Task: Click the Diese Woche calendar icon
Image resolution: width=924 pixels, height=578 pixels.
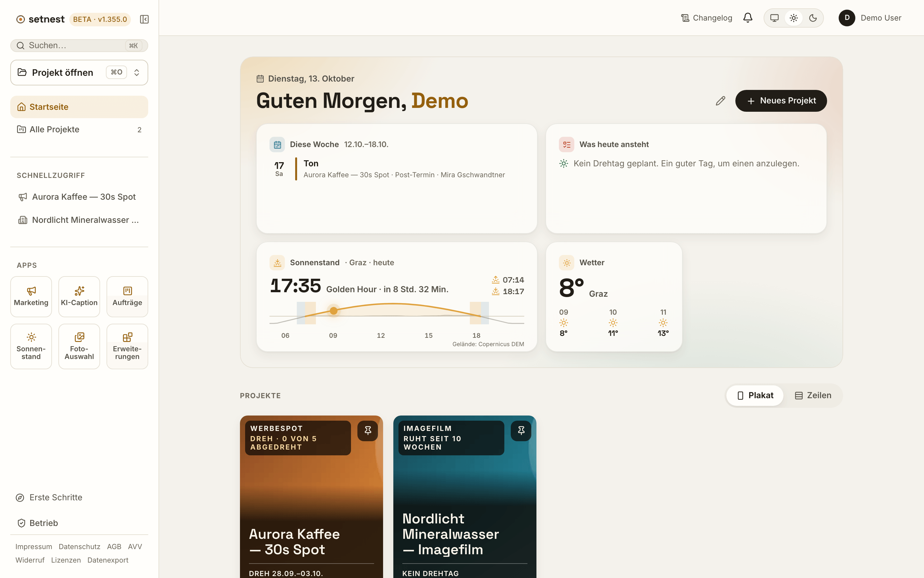Action: coord(277,144)
